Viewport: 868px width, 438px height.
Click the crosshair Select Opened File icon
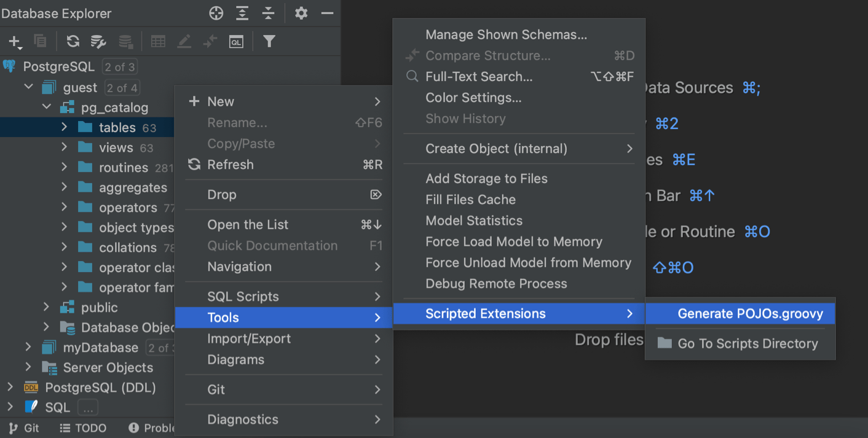click(x=216, y=13)
